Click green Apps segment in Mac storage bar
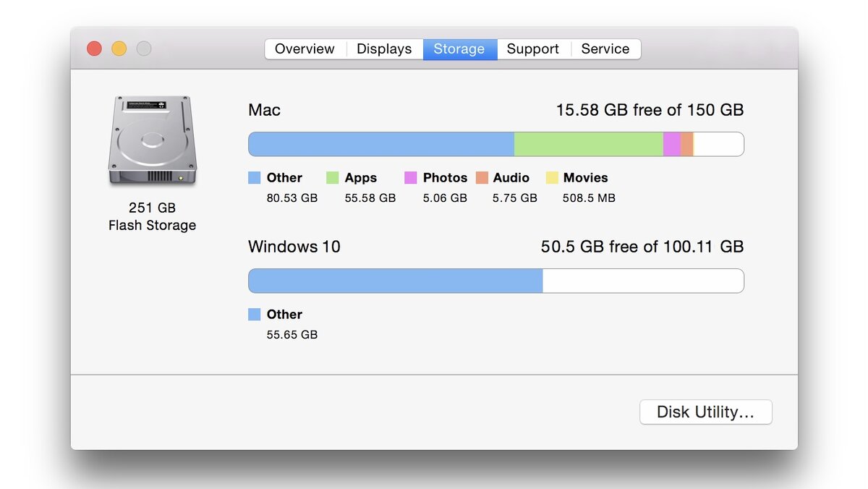Viewport: 868px width, 489px height. 589,144
